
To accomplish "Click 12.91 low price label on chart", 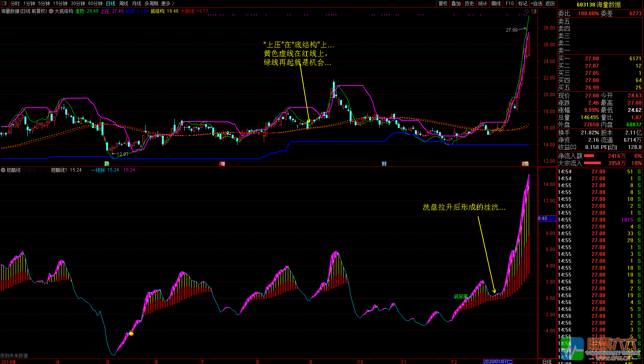I will point(123,154).
